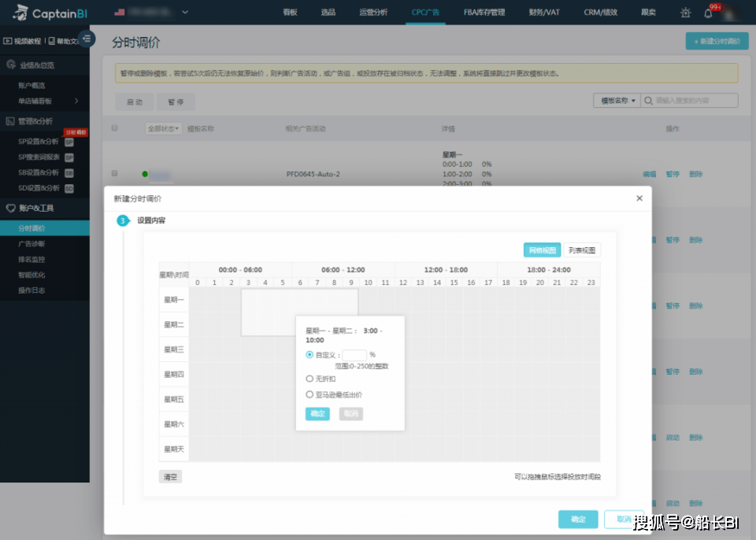
Task: Open the 看板 top menu
Action: tap(291, 12)
